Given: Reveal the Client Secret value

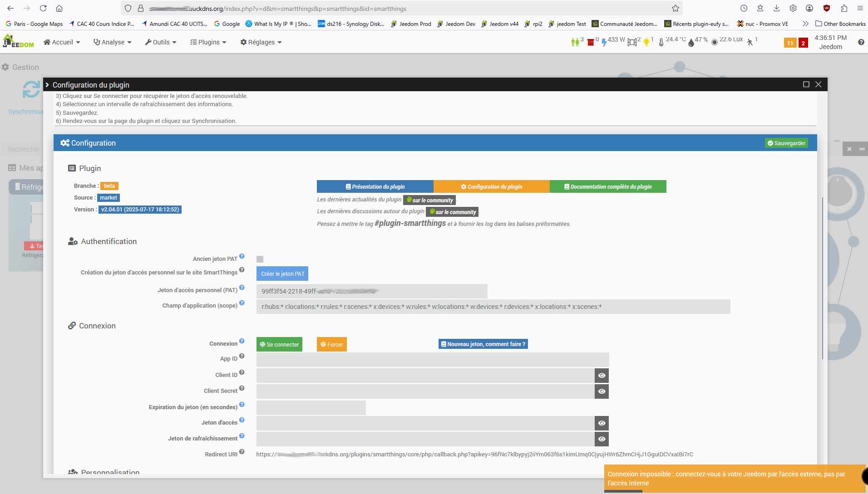Looking at the screenshot, I should [602, 391].
